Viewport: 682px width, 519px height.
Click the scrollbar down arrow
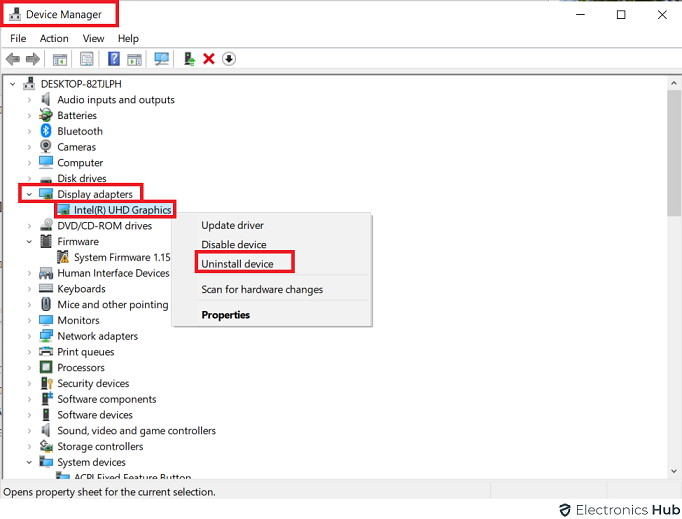click(674, 471)
